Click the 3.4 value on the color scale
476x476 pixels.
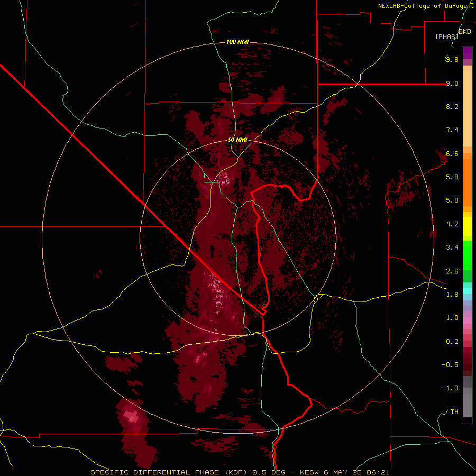coord(452,248)
